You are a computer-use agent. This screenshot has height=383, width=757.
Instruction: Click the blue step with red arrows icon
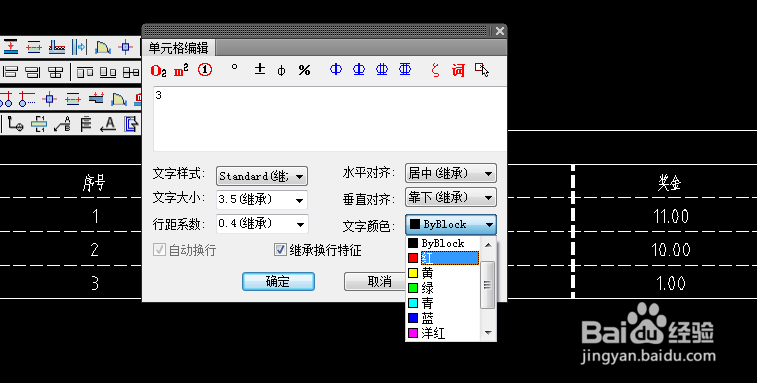[96, 99]
